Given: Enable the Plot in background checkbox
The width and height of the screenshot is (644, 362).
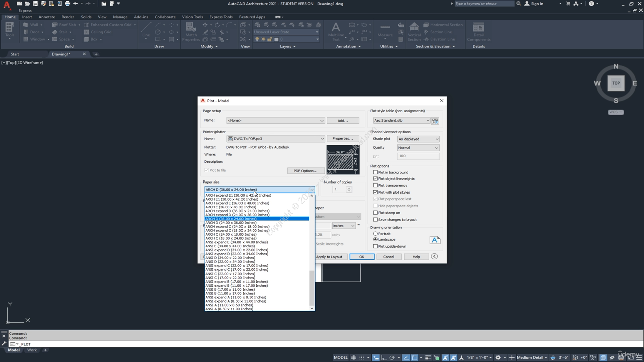Looking at the screenshot, I should pos(375,172).
